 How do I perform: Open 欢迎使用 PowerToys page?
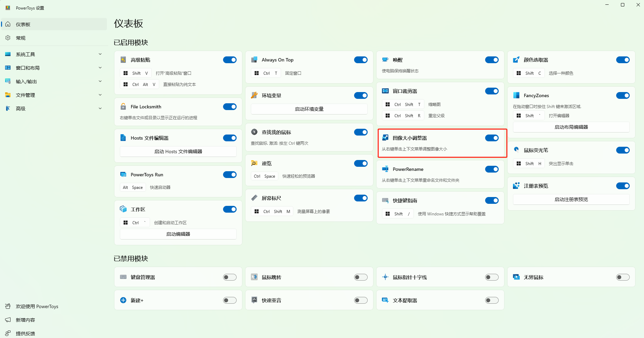[x=54, y=306]
